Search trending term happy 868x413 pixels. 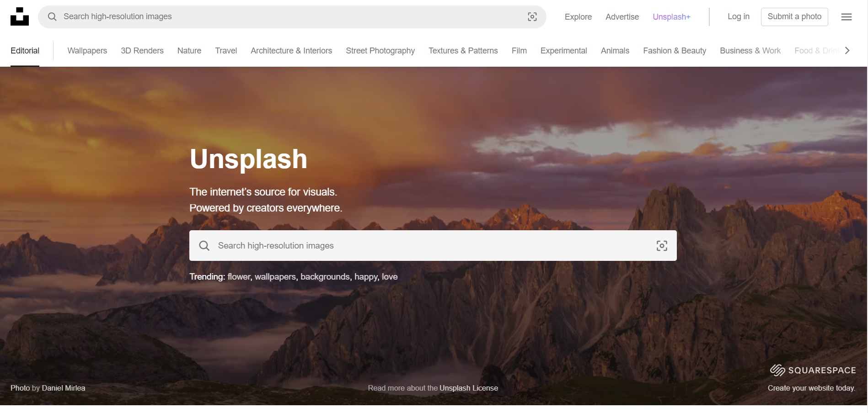pos(366,277)
